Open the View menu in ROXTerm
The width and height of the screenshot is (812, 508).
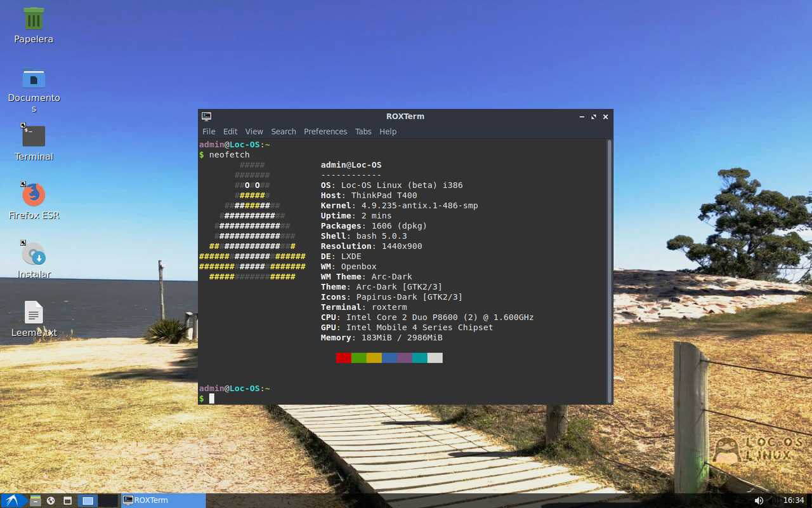[x=254, y=131]
